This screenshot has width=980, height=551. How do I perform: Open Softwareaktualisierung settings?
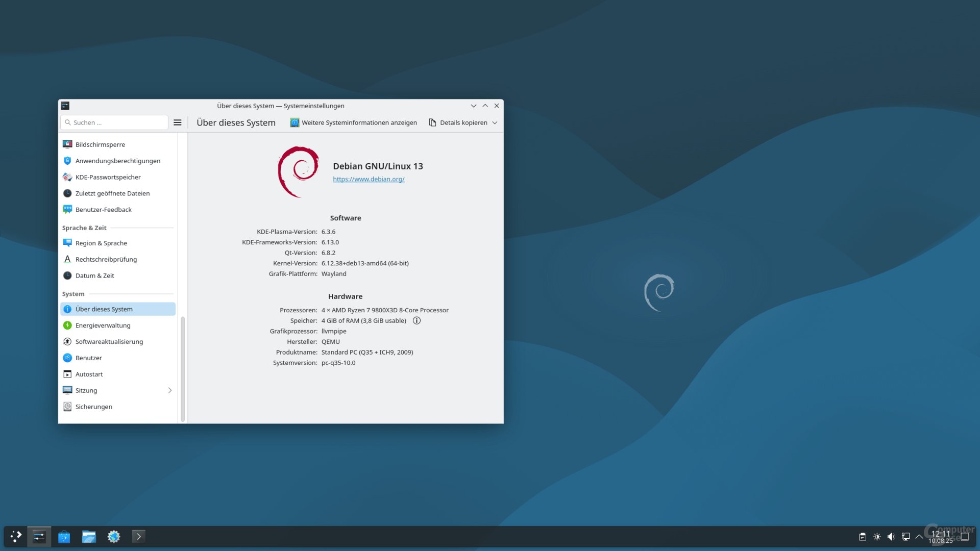pos(109,341)
